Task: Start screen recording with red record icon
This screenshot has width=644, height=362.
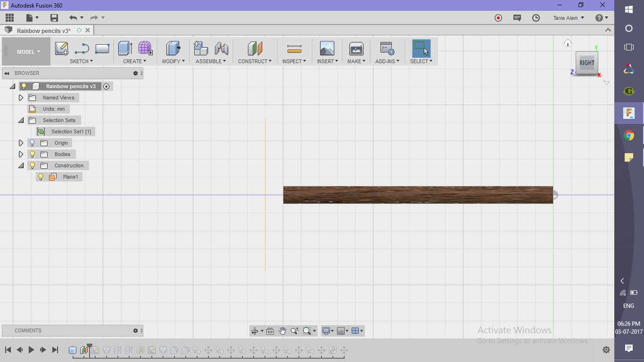Action: click(x=498, y=18)
